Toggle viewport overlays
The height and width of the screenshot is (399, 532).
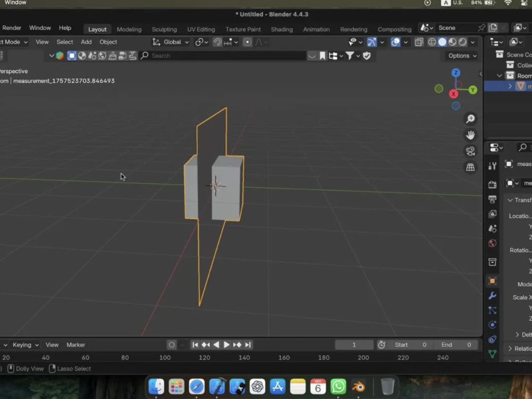point(395,42)
